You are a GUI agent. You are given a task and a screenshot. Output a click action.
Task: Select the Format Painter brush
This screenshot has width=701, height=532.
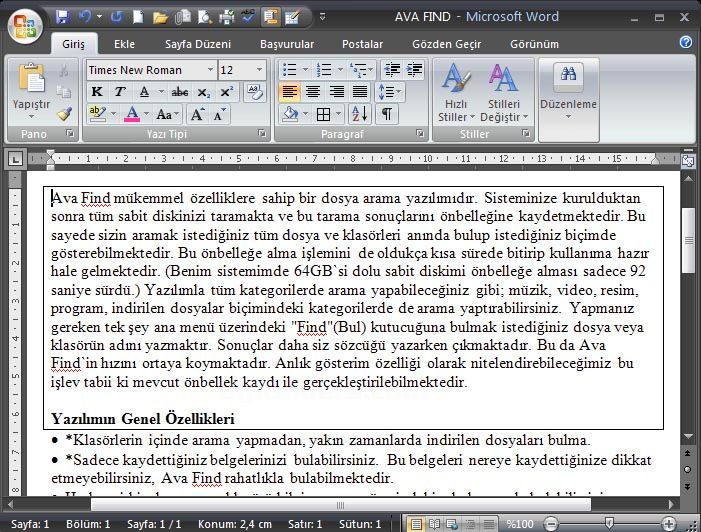click(64, 114)
